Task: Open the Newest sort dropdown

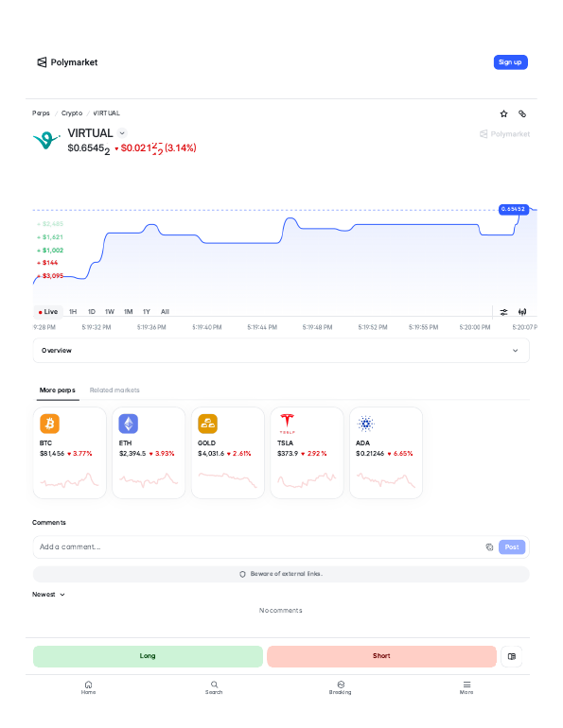Action: click(x=48, y=595)
